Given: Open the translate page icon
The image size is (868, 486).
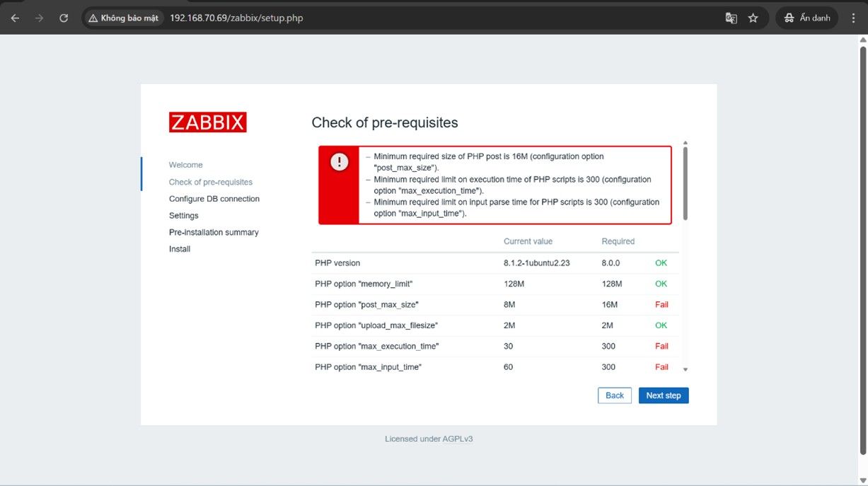Looking at the screenshot, I should [x=731, y=18].
